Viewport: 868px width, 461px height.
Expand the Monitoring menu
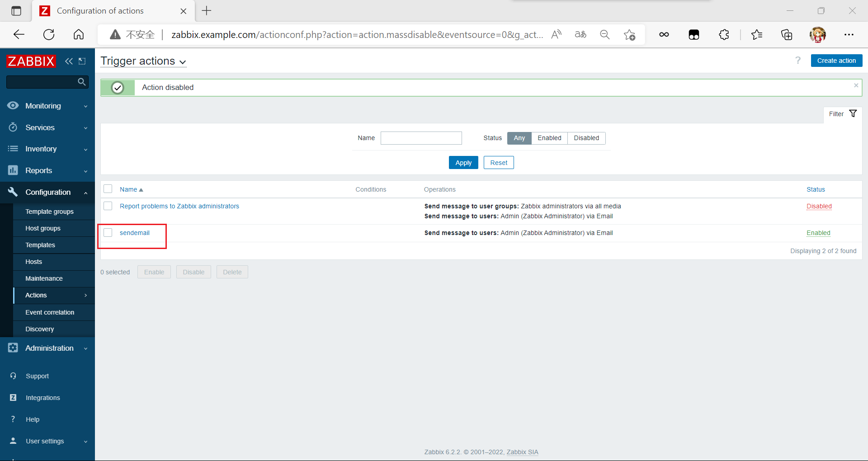tap(85, 106)
